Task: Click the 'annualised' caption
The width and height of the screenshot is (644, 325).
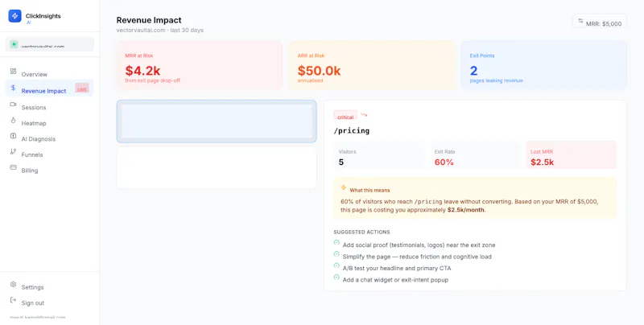Action: [310, 80]
